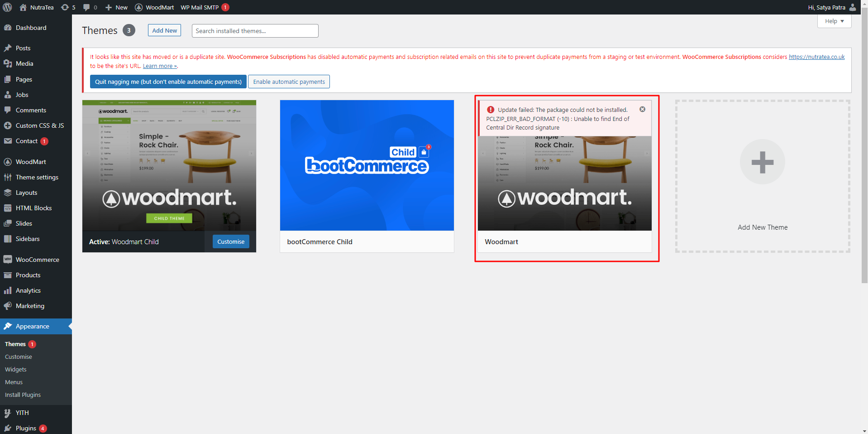Viewport: 868px width, 434px height.
Task: Open the comments bubble icon in admin bar
Action: [x=86, y=7]
